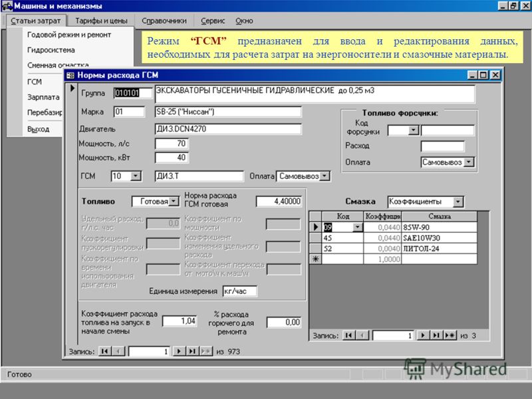This screenshot has width=532, height=399.
Task: Choose Выход in the dropdown menu
Action: click(39, 129)
